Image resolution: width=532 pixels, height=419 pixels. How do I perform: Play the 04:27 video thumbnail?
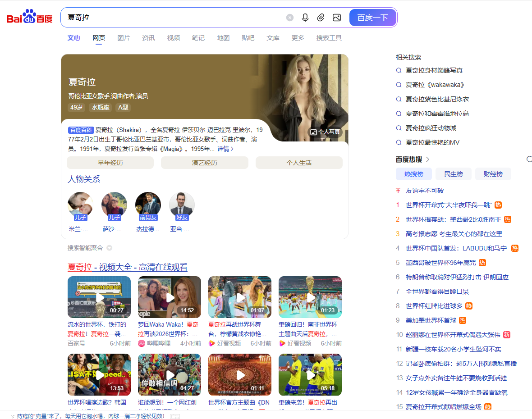coord(170,374)
